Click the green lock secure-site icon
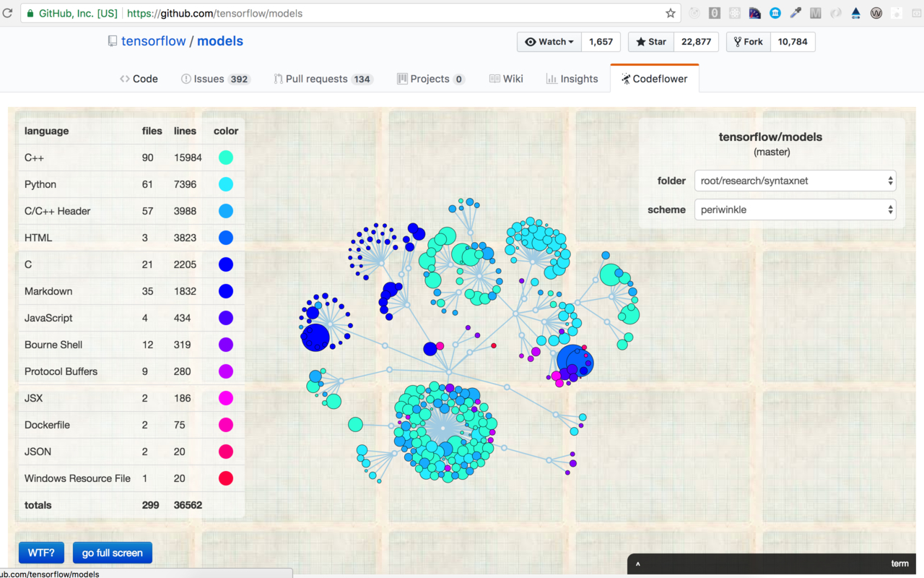924x578 pixels. point(30,13)
